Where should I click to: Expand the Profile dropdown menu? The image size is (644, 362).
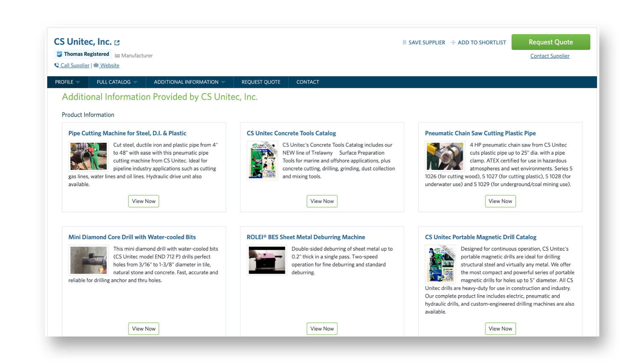[67, 82]
